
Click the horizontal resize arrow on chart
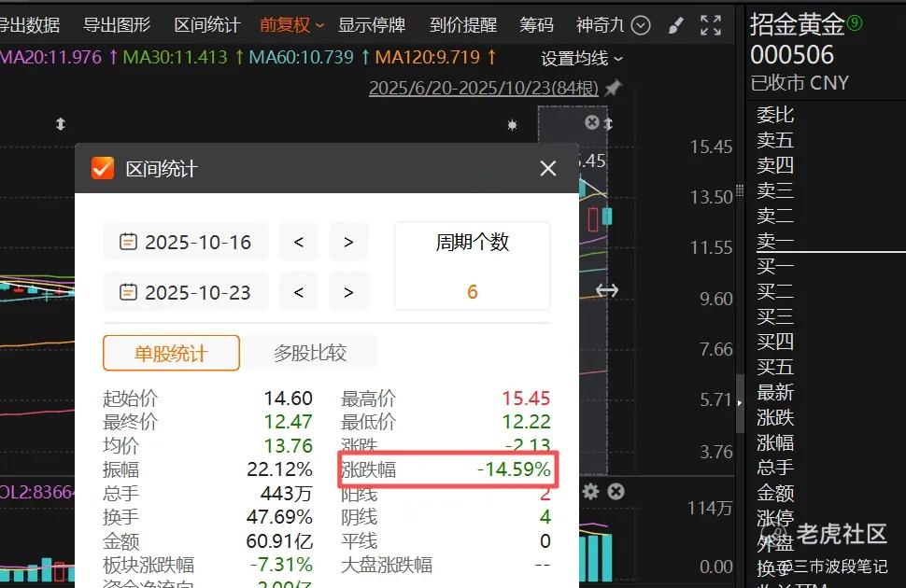[x=607, y=290]
